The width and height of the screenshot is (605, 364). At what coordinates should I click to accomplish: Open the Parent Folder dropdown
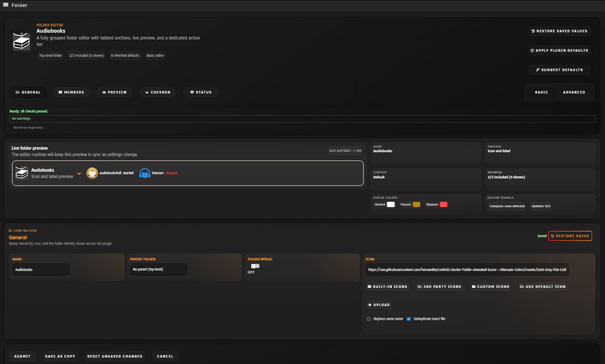tap(159, 269)
